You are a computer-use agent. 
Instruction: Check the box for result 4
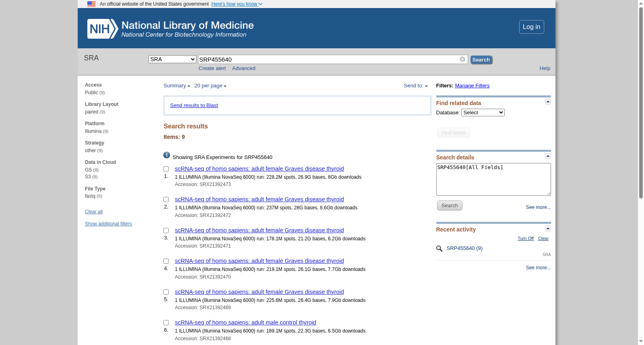[166, 261]
